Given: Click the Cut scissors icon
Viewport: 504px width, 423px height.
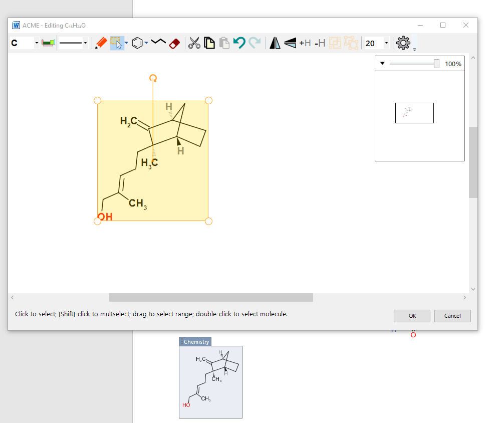Looking at the screenshot, I should click(x=194, y=43).
